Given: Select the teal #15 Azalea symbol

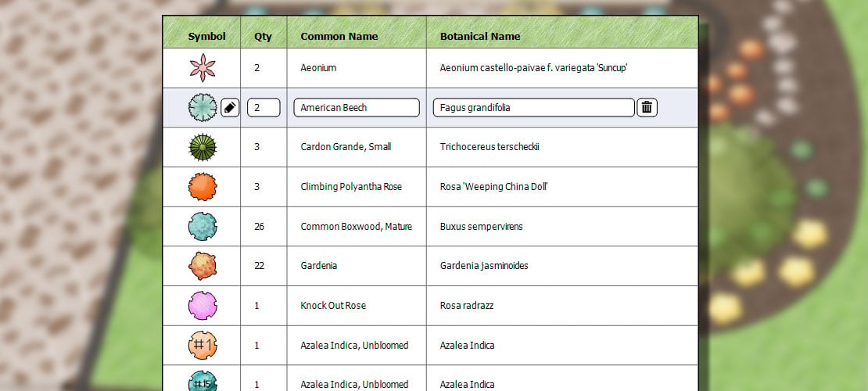Looking at the screenshot, I should tap(203, 382).
